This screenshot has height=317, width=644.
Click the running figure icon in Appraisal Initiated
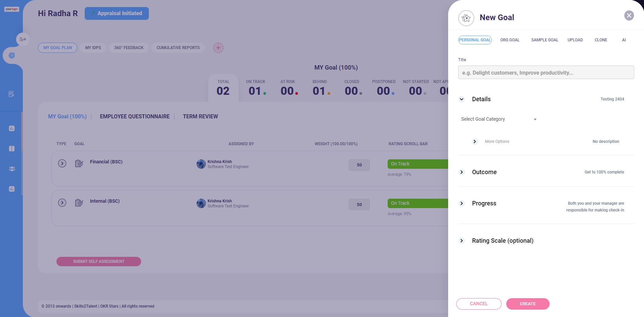pyautogui.click(x=93, y=13)
